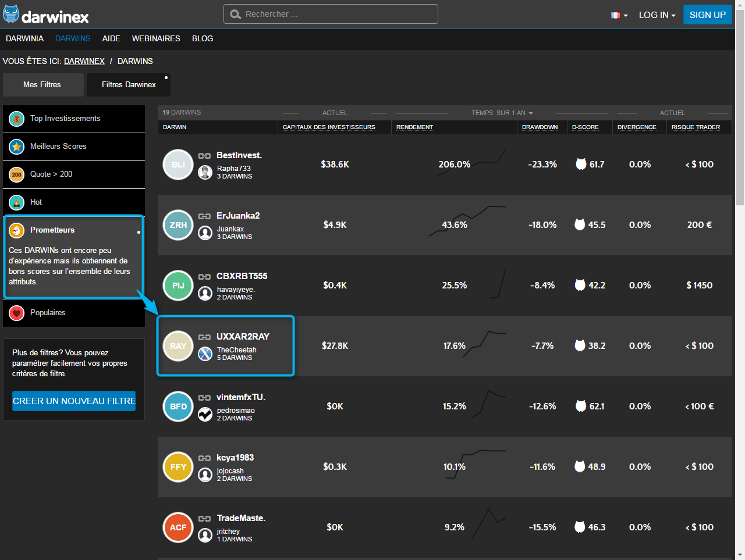Open the language flag dropdown
This screenshot has width=745, height=560.
click(619, 15)
